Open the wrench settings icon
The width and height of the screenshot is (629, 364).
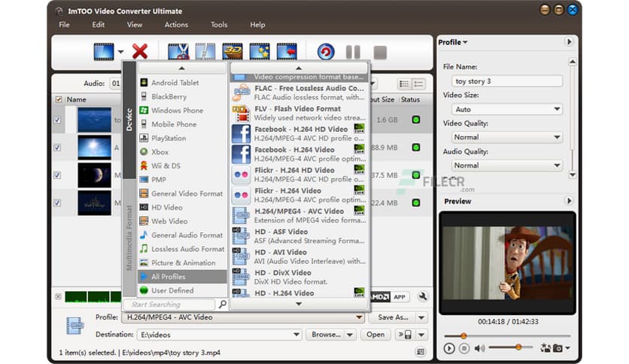pyautogui.click(x=422, y=296)
